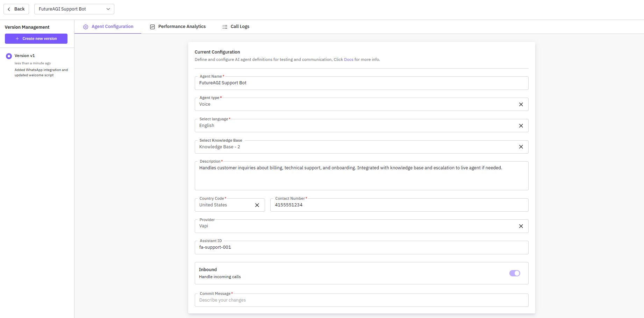This screenshot has height=318, width=644.
Task: Clear the Knowledge Base - 2 selection
Action: 521,147
